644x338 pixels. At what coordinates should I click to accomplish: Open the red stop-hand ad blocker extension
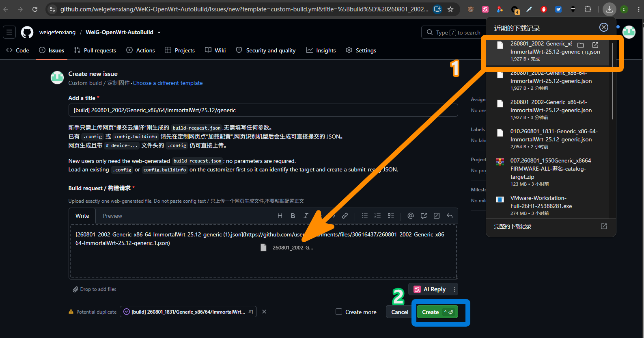coord(544,9)
